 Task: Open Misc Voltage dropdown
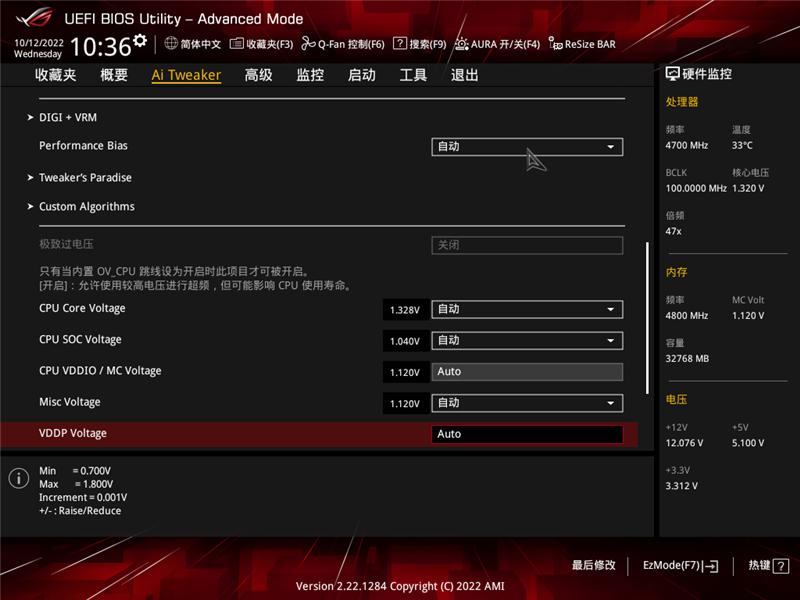[527, 403]
